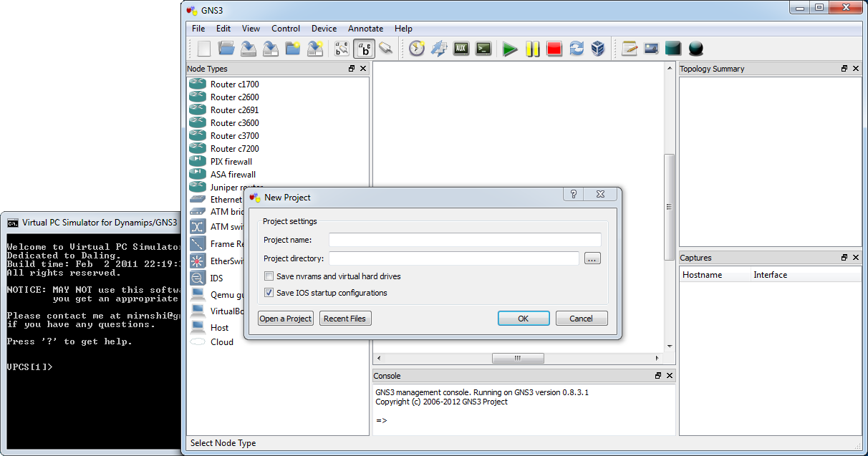Image resolution: width=868 pixels, height=456 pixels.
Task: Suspend all devices with yellow pause button
Action: coord(532,49)
